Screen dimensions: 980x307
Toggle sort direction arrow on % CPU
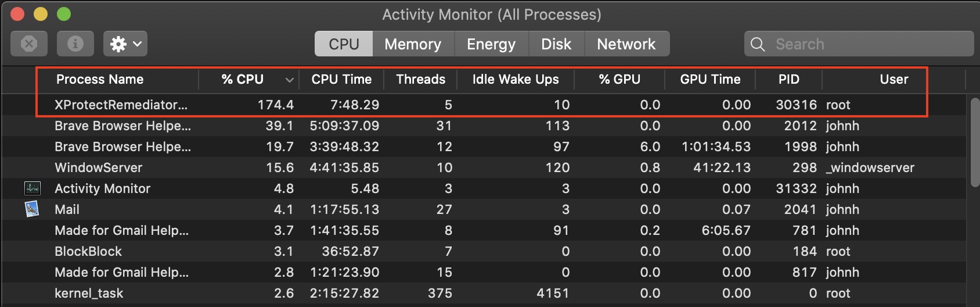pos(289,80)
